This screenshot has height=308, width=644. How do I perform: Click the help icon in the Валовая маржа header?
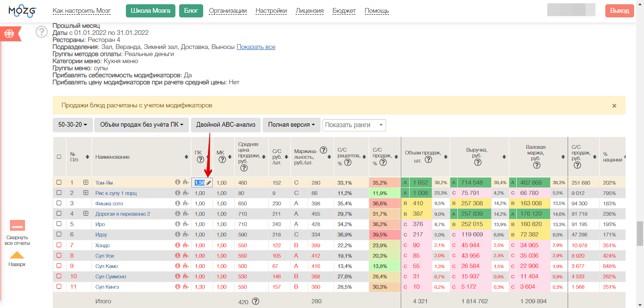pyautogui.click(x=537, y=165)
